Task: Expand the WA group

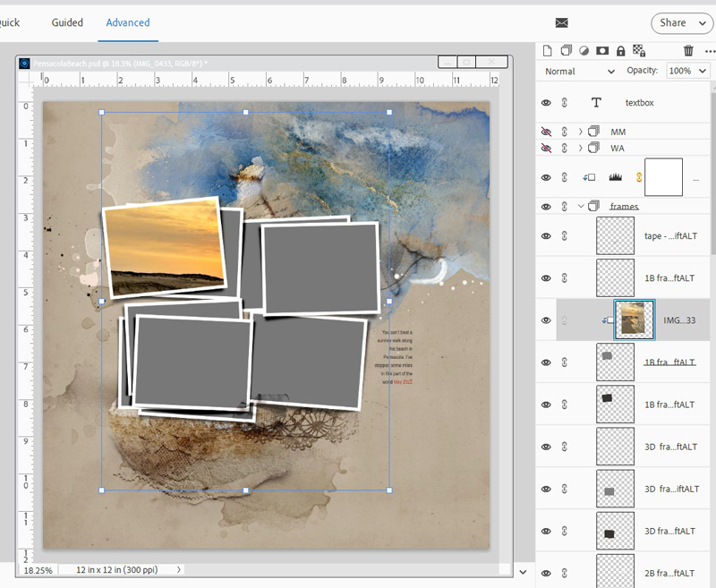Action: click(x=580, y=148)
